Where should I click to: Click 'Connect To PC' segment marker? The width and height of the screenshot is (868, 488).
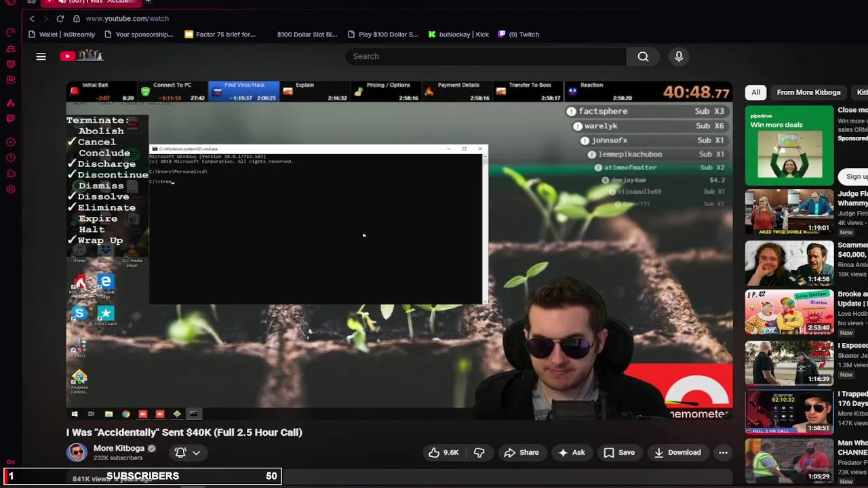[x=172, y=91]
